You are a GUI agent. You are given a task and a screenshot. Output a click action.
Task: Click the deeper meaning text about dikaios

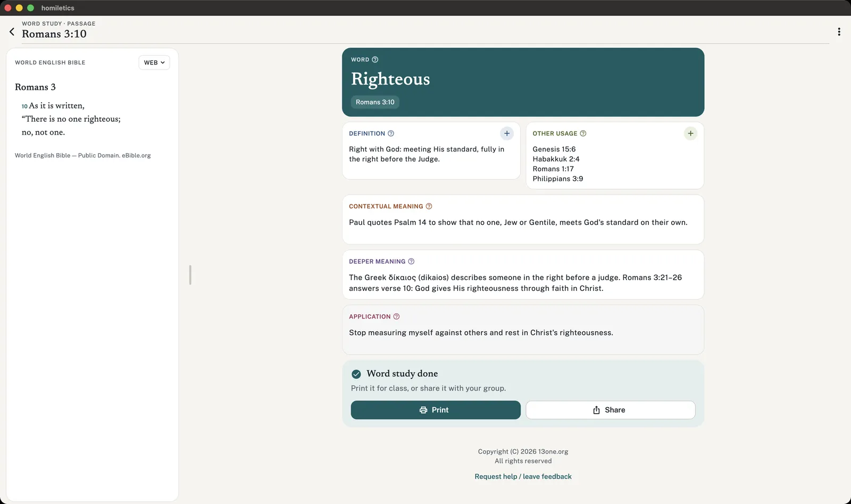click(515, 283)
